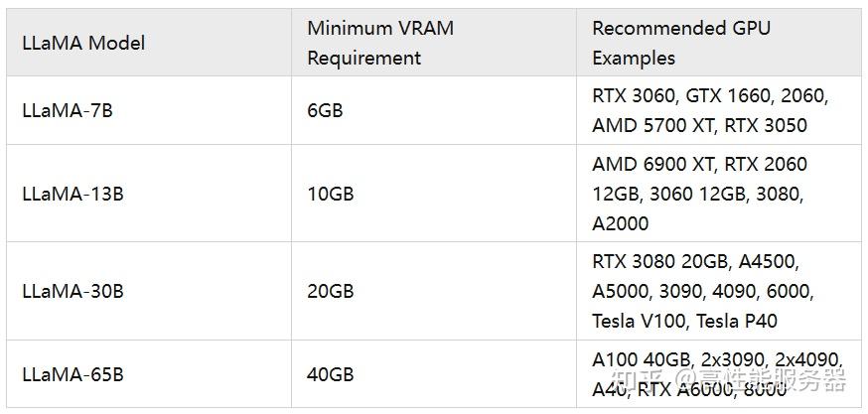
Task: Click the Tesla V100, Tesla P40 line
Action: [684, 321]
